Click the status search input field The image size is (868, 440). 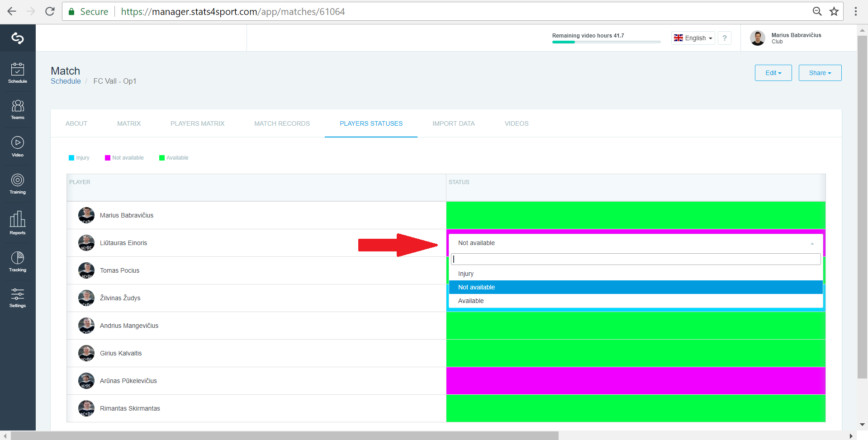tap(636, 259)
